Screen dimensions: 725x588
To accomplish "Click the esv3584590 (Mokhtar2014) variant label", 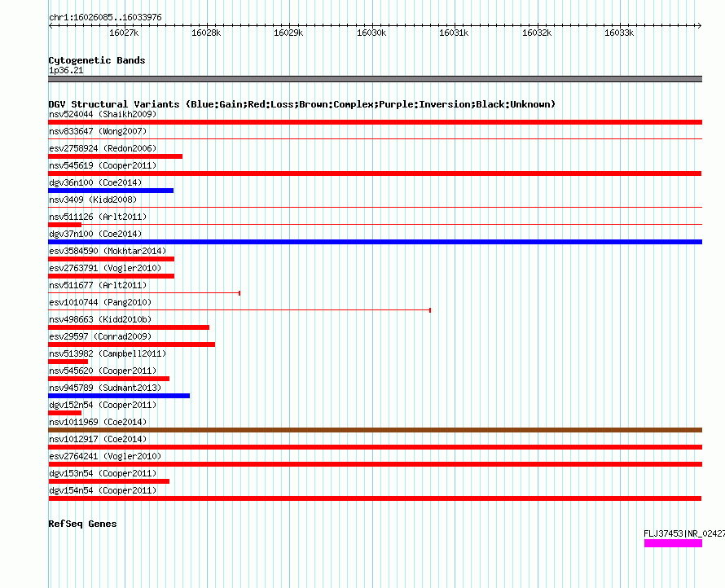I will (108, 251).
